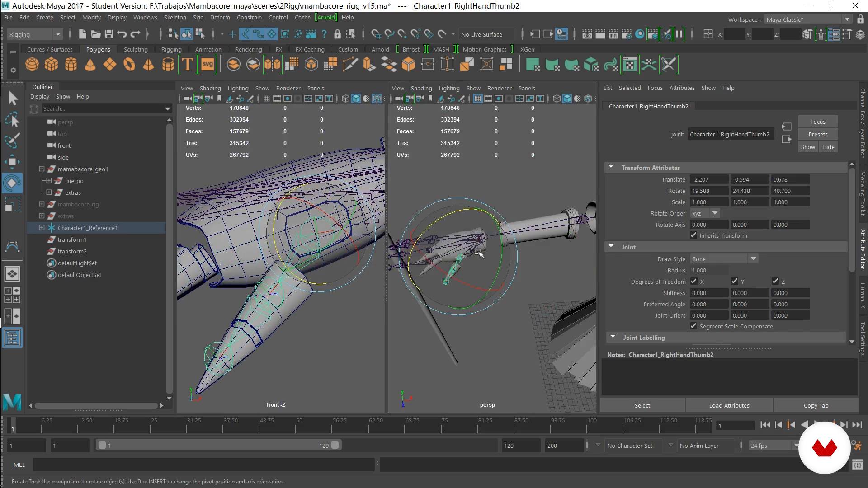The width and height of the screenshot is (868, 488).
Task: Collapse mamabacore_geo1 in Outliner
Action: 42,169
